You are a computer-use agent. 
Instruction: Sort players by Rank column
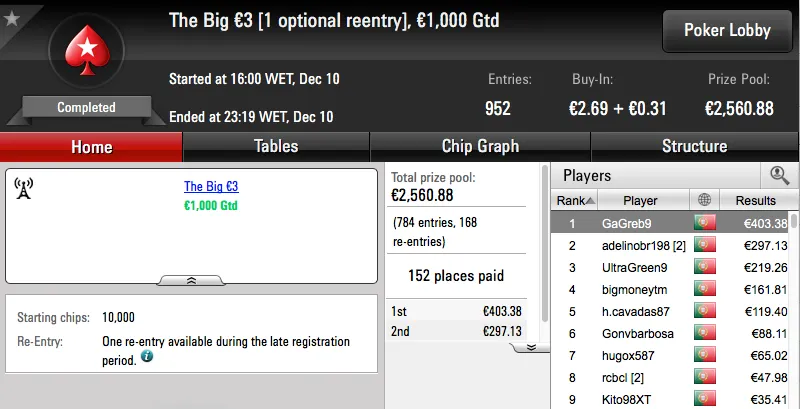[x=572, y=200]
